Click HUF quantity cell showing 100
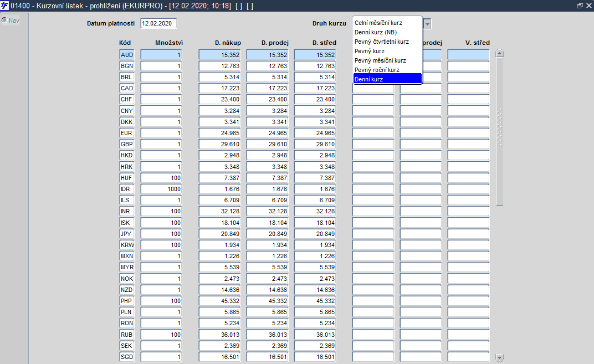594x364 pixels. coord(161,178)
